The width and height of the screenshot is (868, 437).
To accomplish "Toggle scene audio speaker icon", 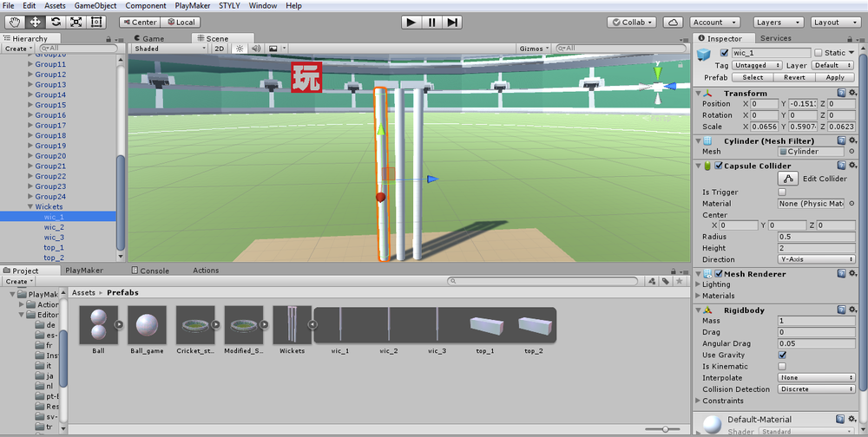I will tap(256, 49).
